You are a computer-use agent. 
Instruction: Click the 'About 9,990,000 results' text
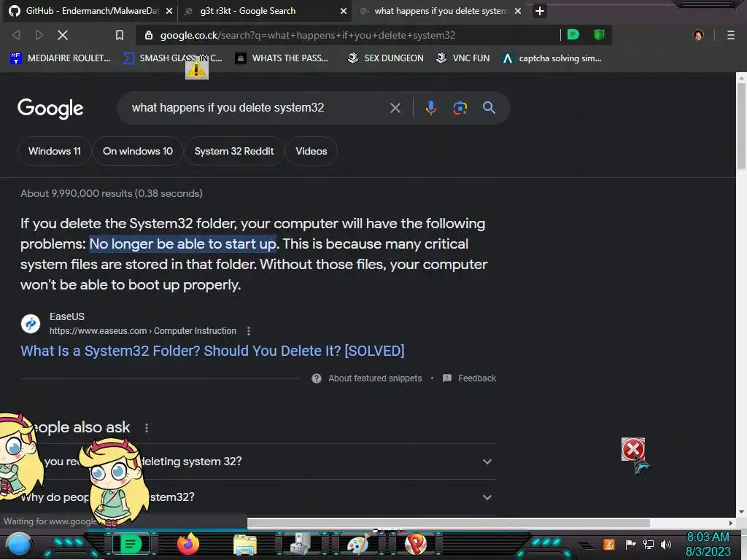pos(112,193)
